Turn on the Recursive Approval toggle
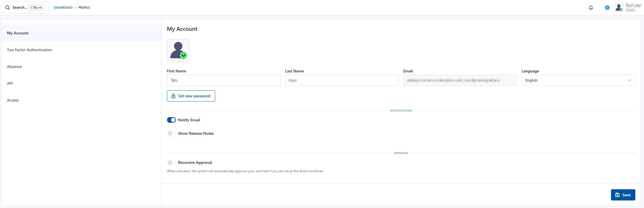This screenshot has width=644, height=208. point(171,162)
